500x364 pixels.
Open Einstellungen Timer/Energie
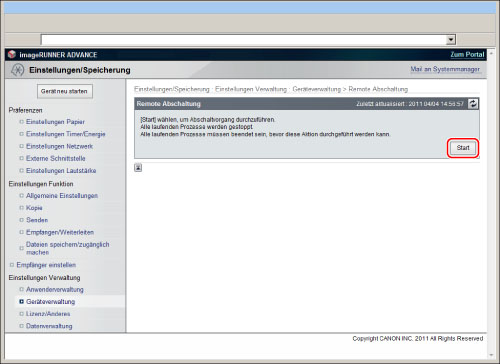(66, 134)
